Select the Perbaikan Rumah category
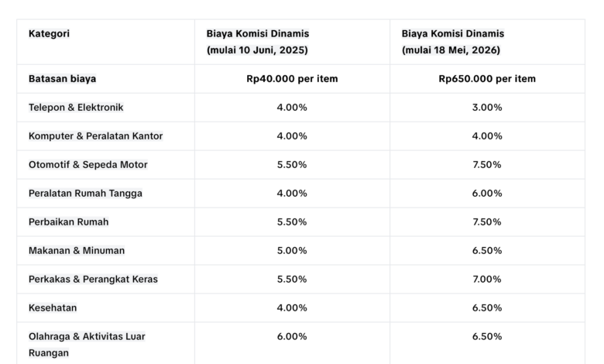 click(x=69, y=221)
